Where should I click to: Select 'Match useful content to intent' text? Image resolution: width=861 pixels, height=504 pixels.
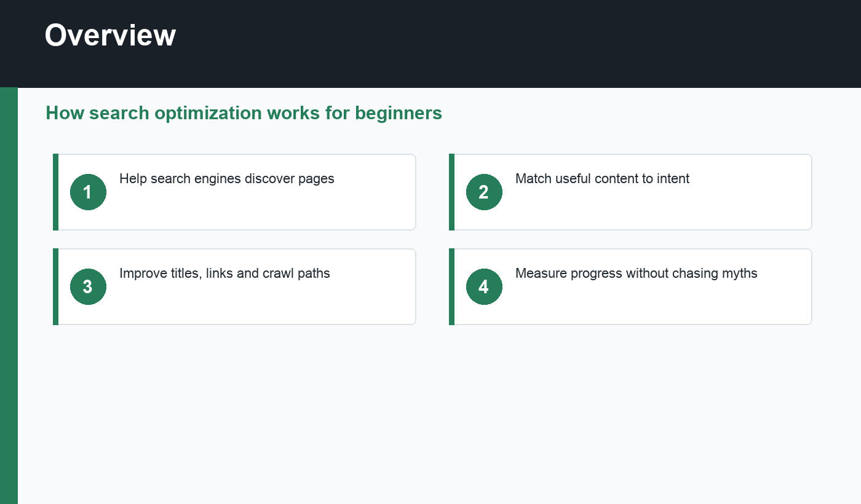coord(602,179)
